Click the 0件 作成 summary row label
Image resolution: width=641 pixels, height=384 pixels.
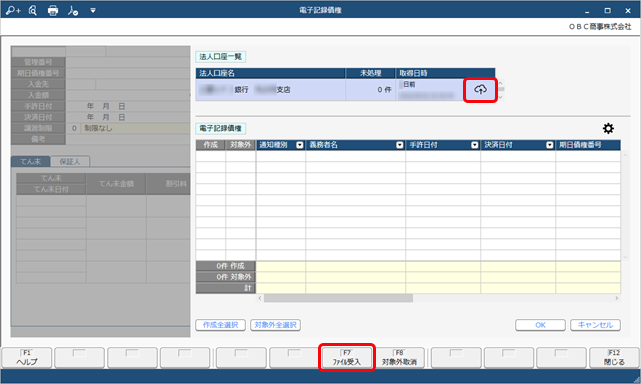coord(226,266)
